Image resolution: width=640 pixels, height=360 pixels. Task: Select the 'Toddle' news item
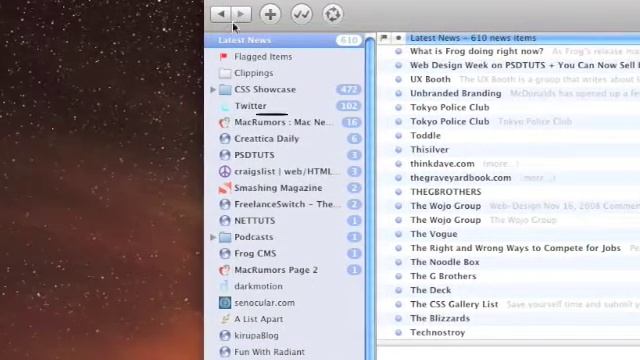pos(425,136)
